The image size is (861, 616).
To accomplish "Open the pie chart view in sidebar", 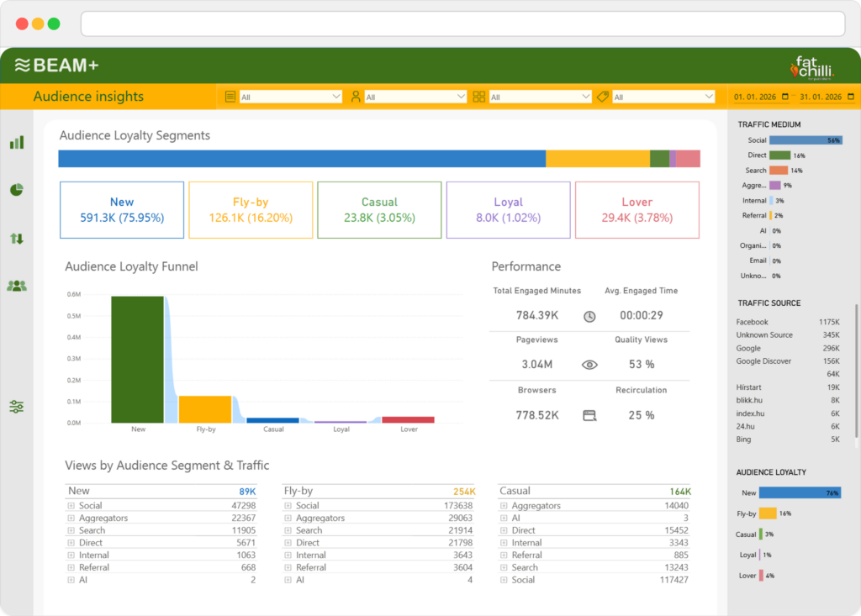I will pyautogui.click(x=17, y=190).
